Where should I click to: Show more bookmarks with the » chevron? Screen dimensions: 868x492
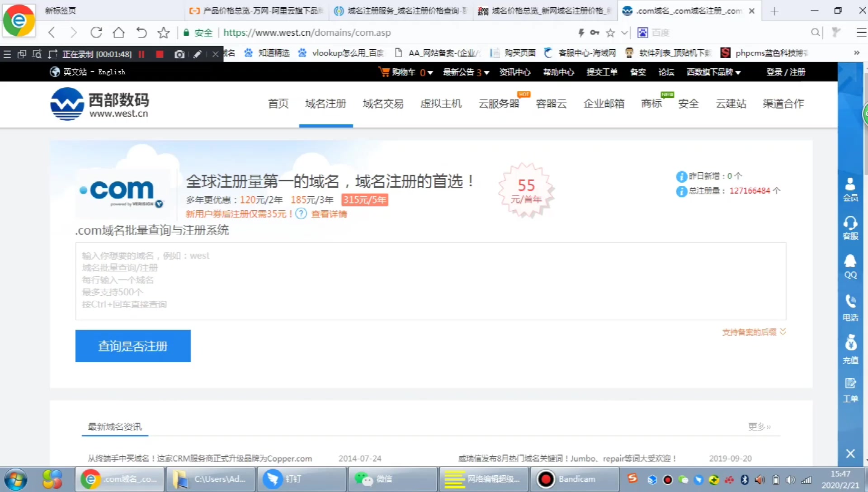point(856,53)
